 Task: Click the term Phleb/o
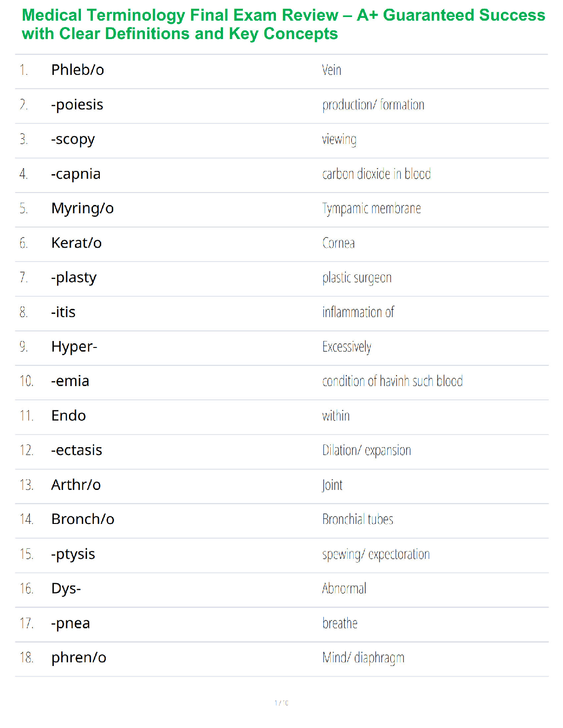click(78, 70)
